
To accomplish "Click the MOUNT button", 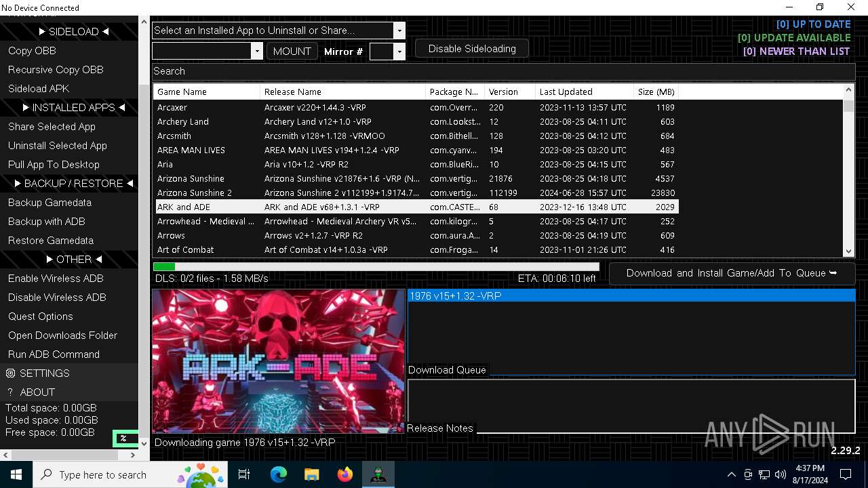I will (292, 52).
